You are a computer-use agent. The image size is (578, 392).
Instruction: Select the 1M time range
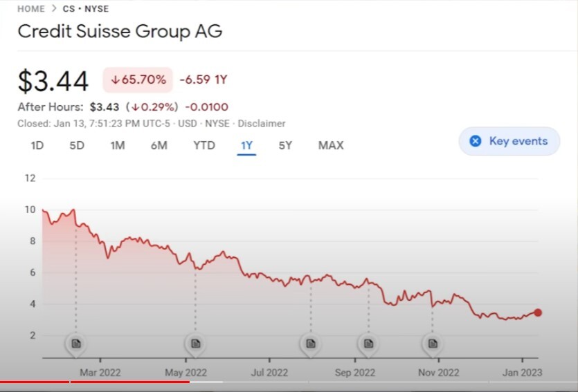118,145
